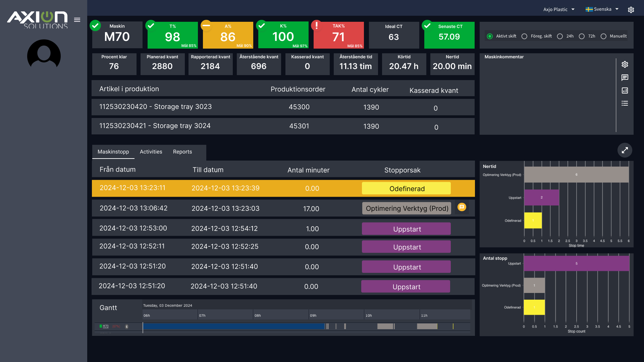The height and width of the screenshot is (362, 644).
Task: Open the machine comment message icon
Action: (625, 77)
